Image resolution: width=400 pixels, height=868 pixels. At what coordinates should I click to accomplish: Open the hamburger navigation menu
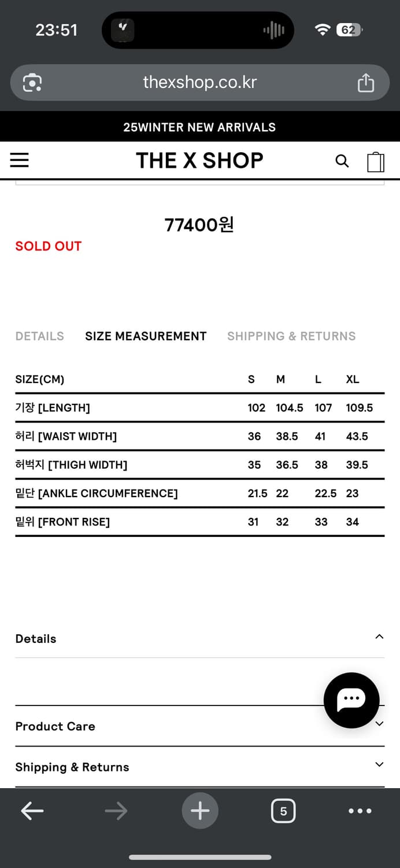click(20, 160)
